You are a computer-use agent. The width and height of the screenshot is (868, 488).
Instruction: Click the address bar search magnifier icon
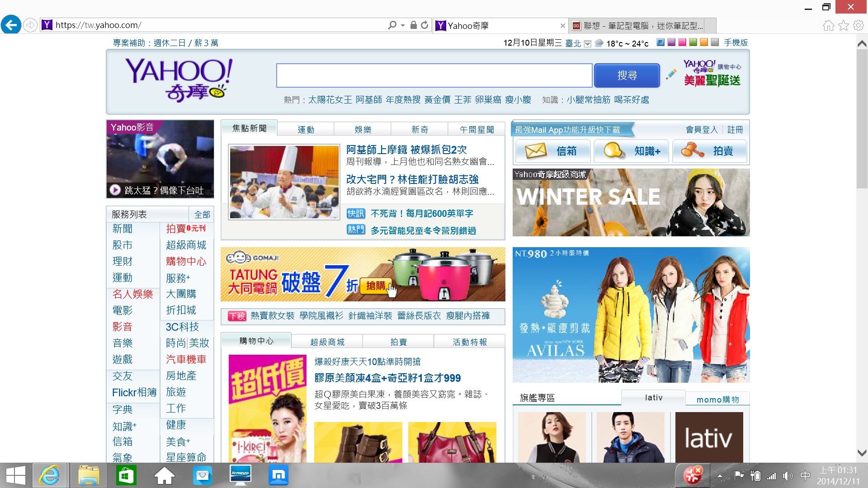pyautogui.click(x=392, y=25)
